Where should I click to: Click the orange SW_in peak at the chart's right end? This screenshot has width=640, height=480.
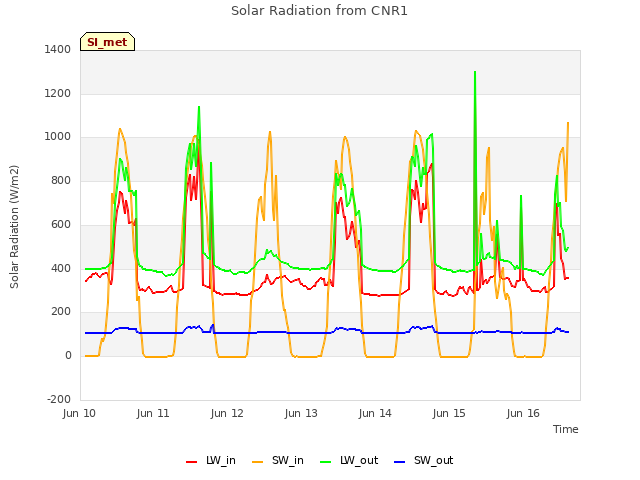(x=568, y=123)
